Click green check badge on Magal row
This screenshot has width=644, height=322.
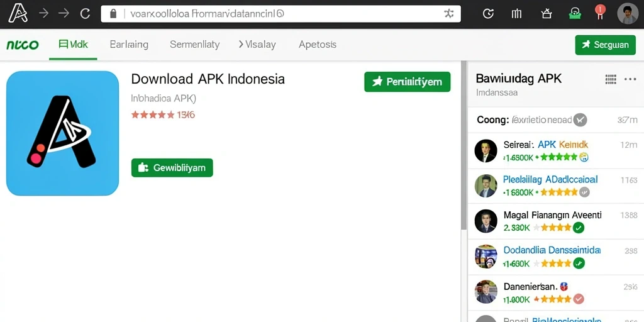579,228
